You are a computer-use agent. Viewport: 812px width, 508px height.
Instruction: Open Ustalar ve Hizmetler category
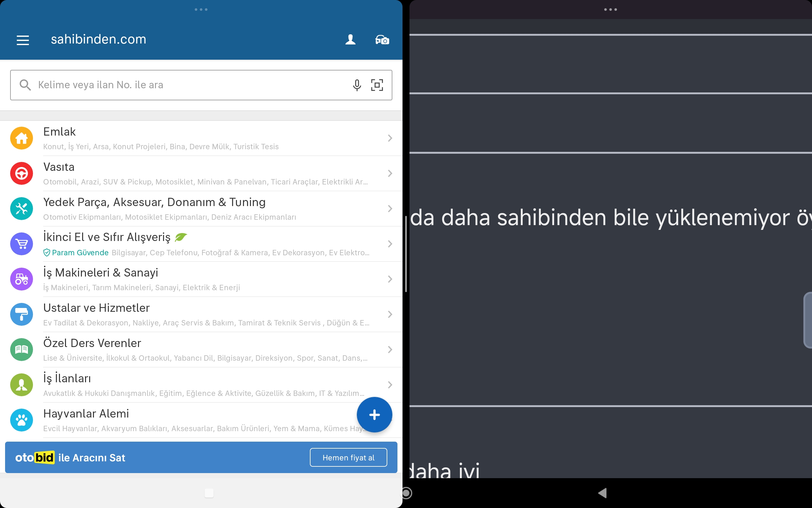tap(201, 314)
